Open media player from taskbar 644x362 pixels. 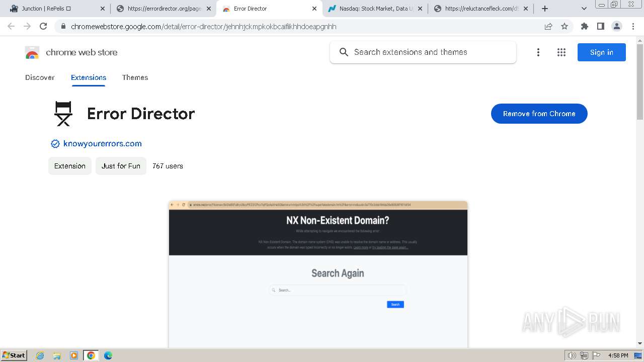point(74,355)
